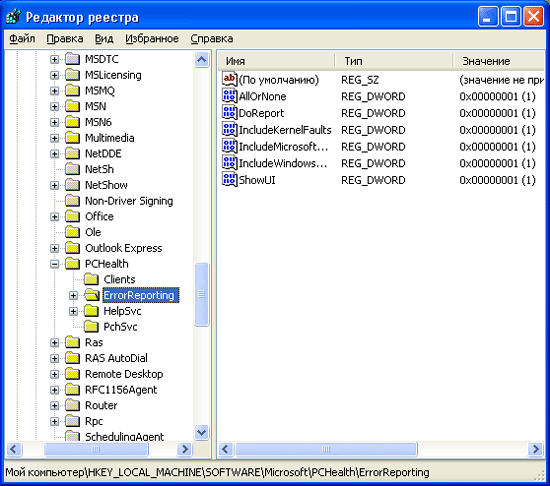The image size is (550, 486).
Task: Select the DoReport value name
Action: [x=261, y=113]
